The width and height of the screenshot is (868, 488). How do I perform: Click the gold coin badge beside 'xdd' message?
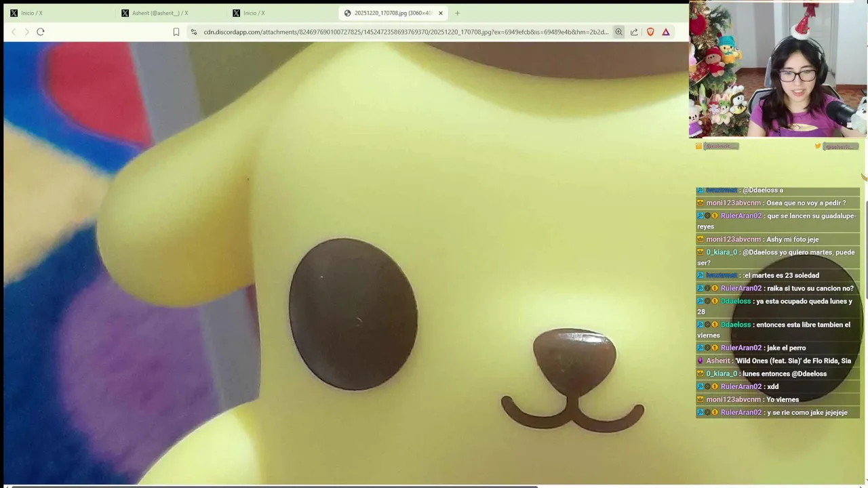click(715, 386)
